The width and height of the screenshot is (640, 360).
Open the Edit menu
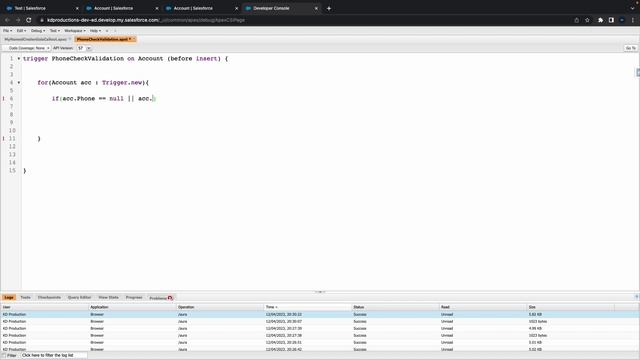pyautogui.click(x=21, y=31)
